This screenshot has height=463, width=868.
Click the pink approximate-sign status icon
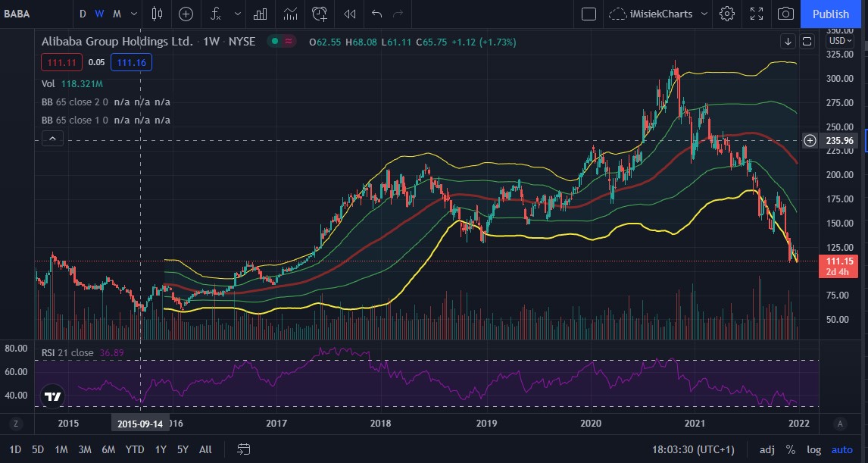click(x=289, y=41)
